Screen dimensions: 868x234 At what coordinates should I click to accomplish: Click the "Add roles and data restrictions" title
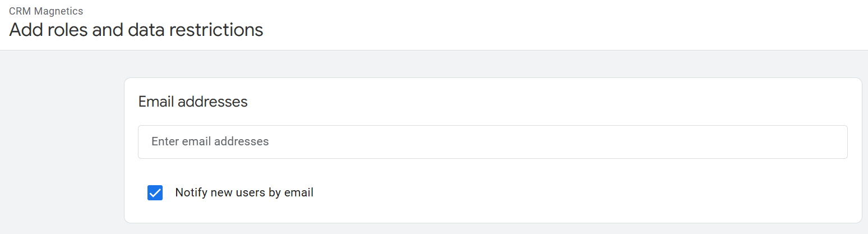136,30
